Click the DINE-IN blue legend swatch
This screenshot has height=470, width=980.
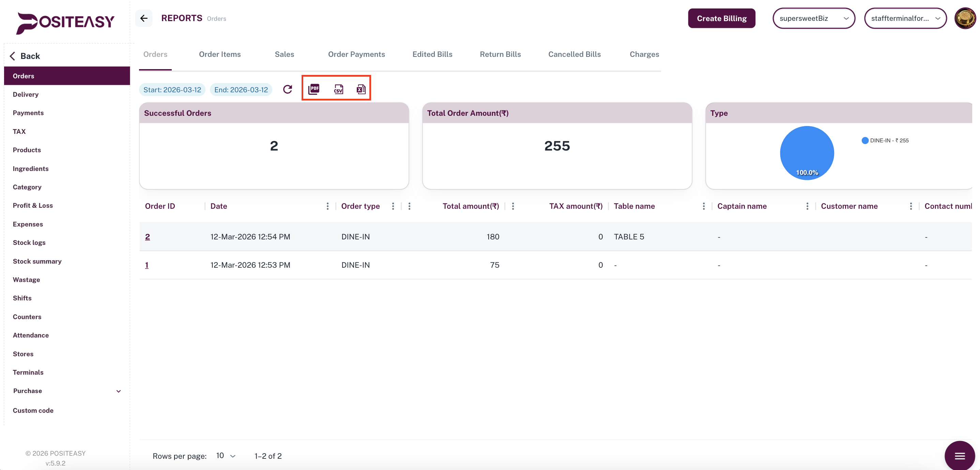tap(865, 140)
